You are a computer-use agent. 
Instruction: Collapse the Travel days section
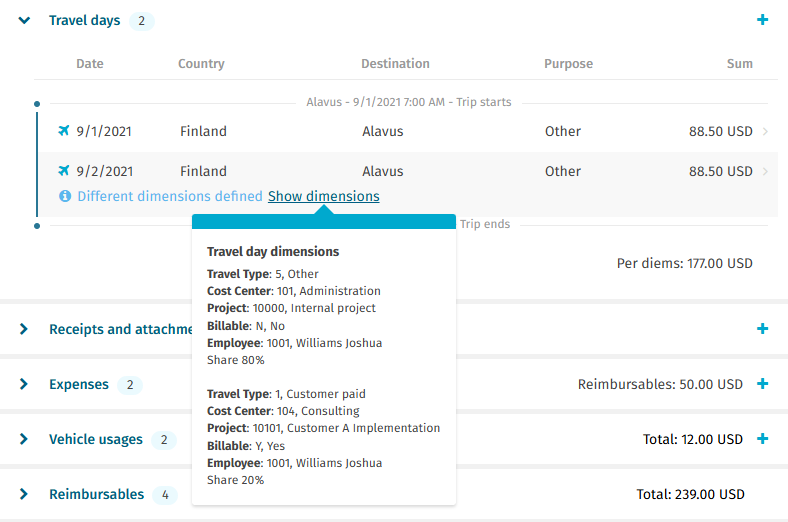point(24,21)
